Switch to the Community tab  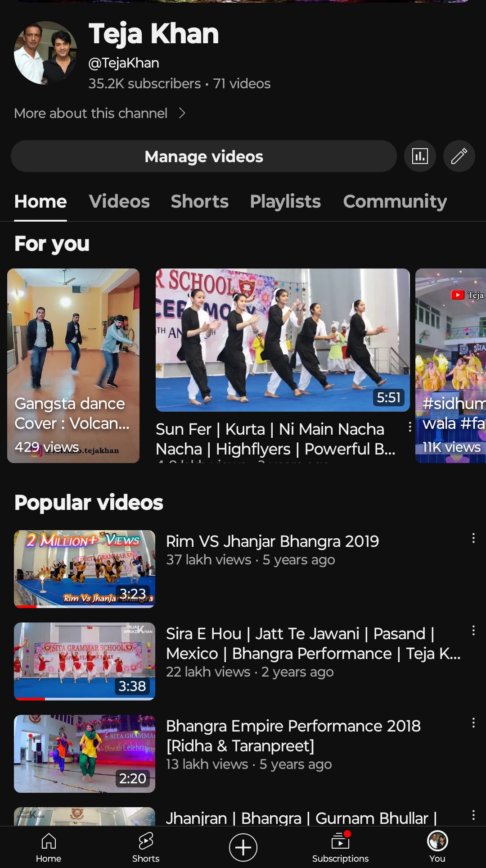point(395,201)
